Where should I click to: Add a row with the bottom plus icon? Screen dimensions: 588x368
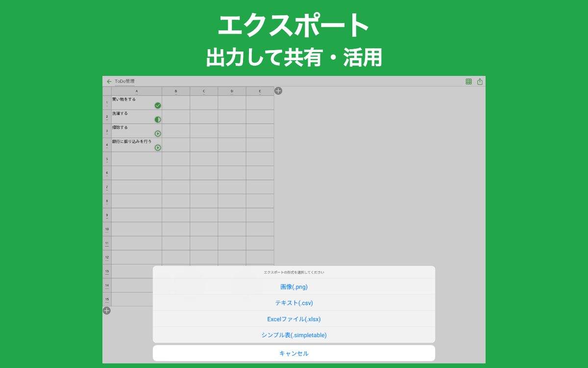[x=107, y=310]
